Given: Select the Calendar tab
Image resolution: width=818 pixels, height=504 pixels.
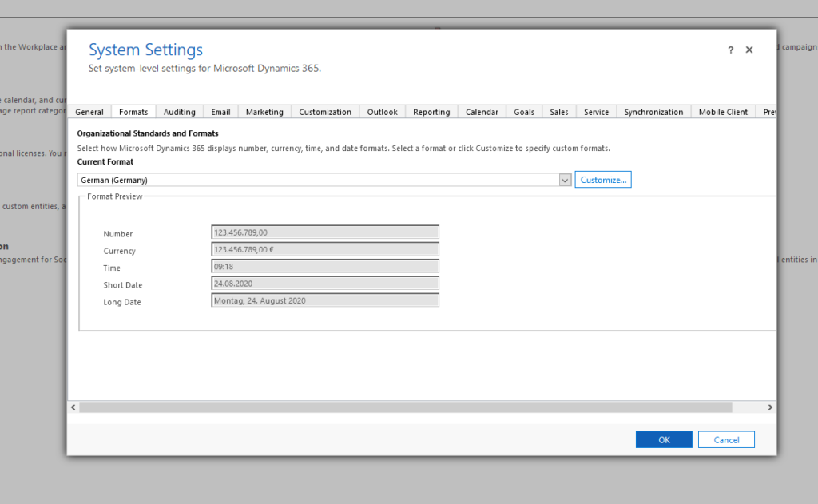Looking at the screenshot, I should (x=482, y=112).
